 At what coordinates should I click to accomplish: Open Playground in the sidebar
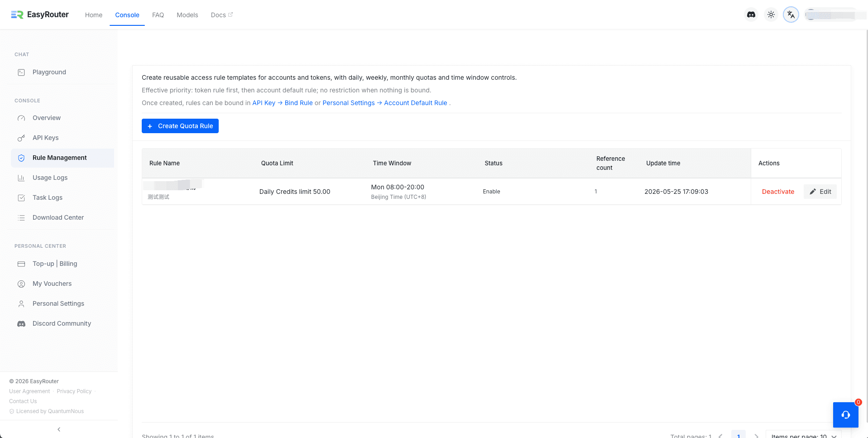coord(62,72)
